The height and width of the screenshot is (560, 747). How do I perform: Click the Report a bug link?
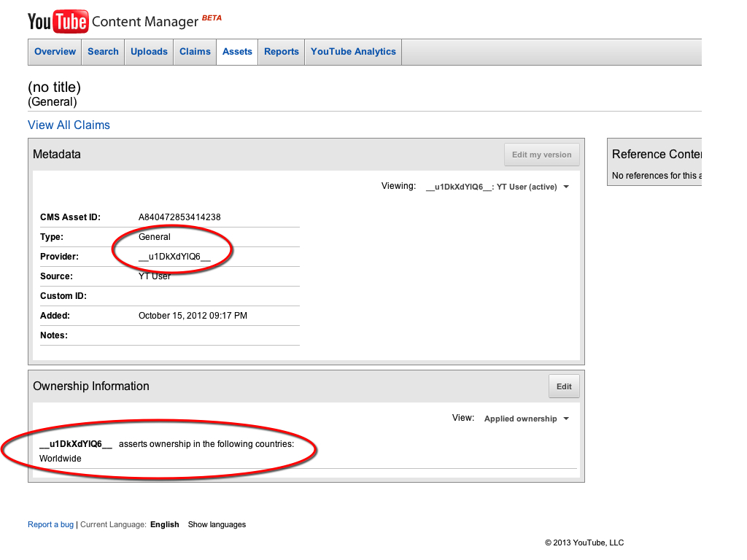(50, 524)
